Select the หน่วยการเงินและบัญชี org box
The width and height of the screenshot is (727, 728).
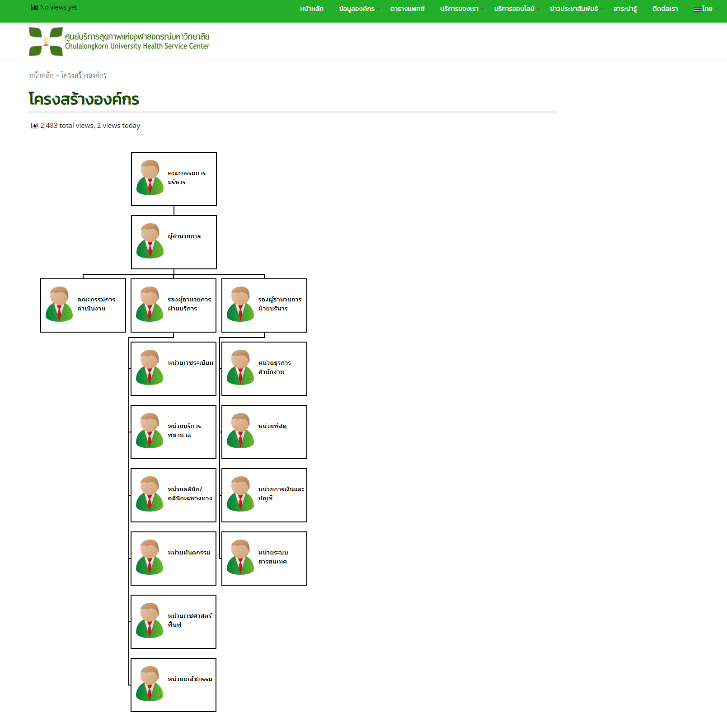[x=264, y=495]
